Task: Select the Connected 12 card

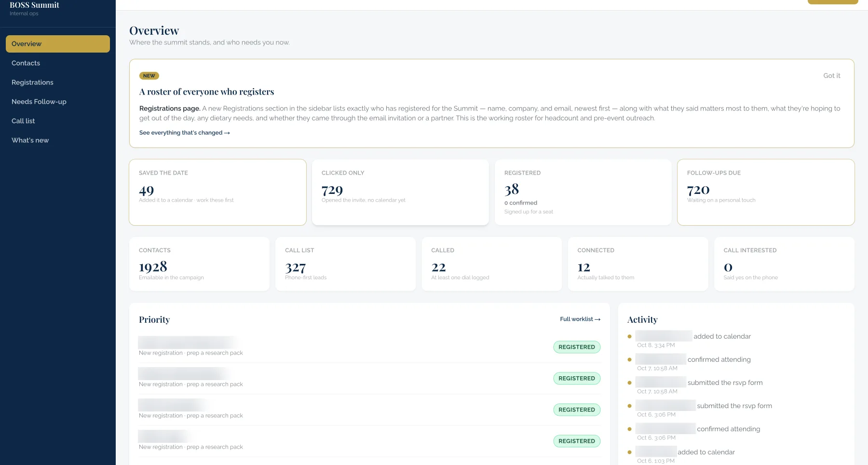Action: click(638, 264)
